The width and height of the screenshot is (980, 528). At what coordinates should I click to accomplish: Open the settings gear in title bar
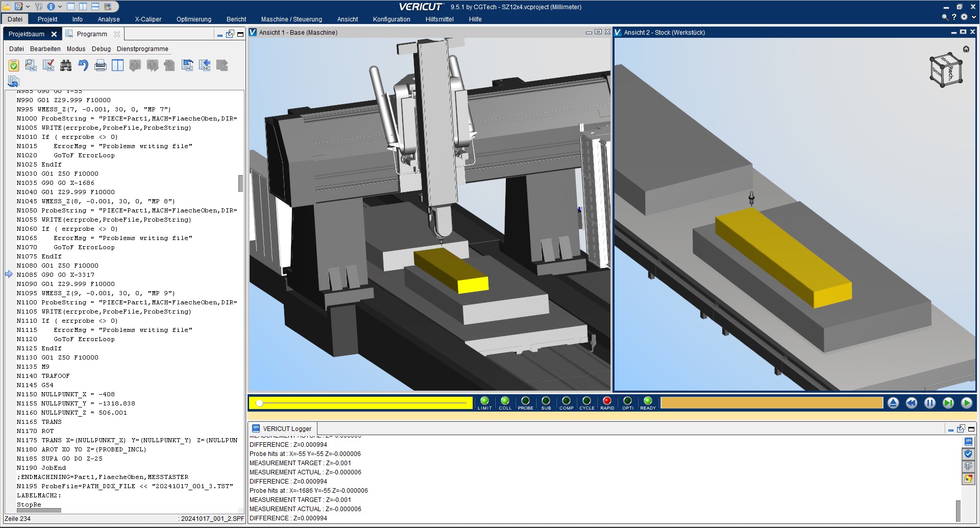964,17
